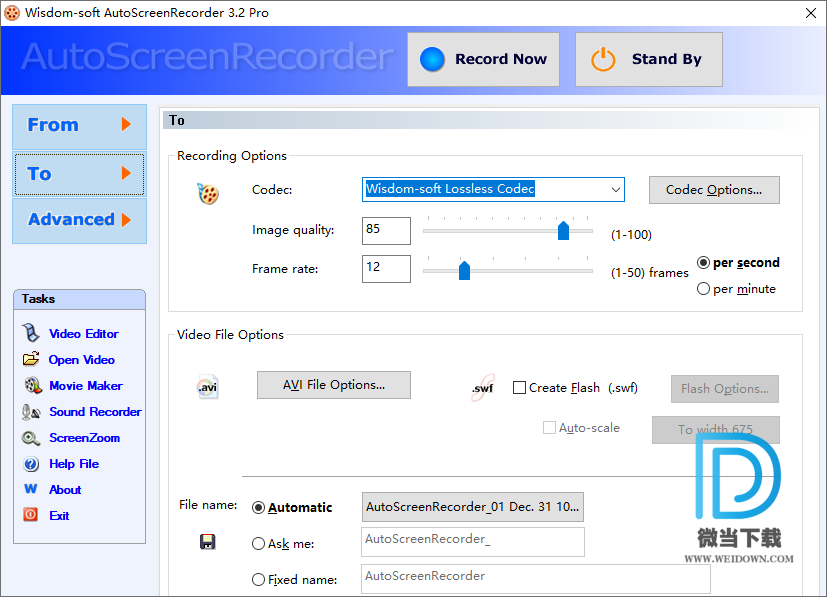Click the .swf Flash icon
This screenshot has height=597, width=827.
[483, 388]
